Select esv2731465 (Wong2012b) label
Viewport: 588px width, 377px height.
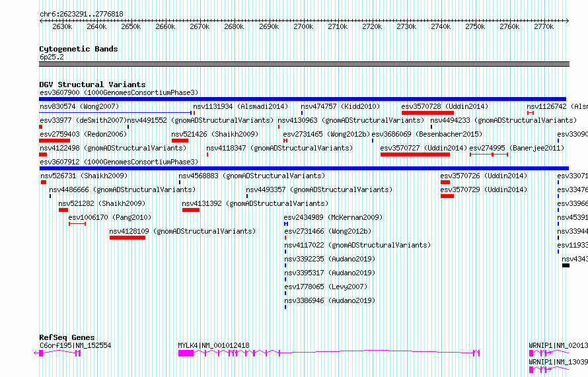point(326,134)
